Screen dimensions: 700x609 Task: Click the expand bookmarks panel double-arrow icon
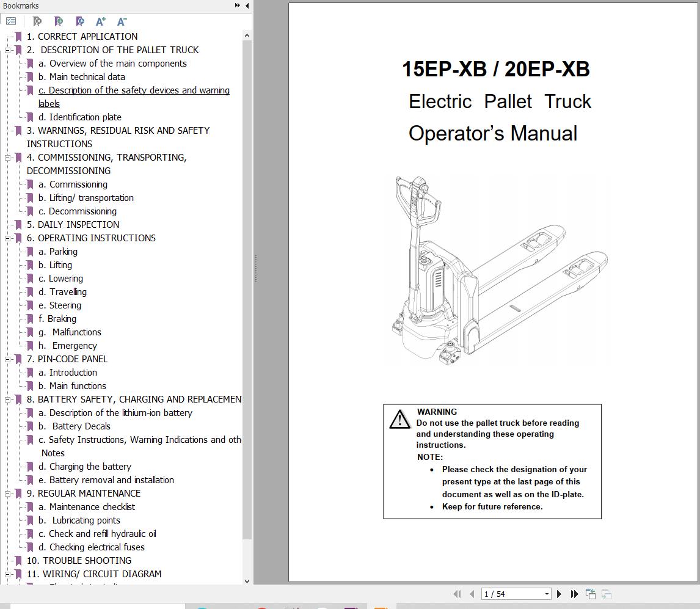point(237,5)
